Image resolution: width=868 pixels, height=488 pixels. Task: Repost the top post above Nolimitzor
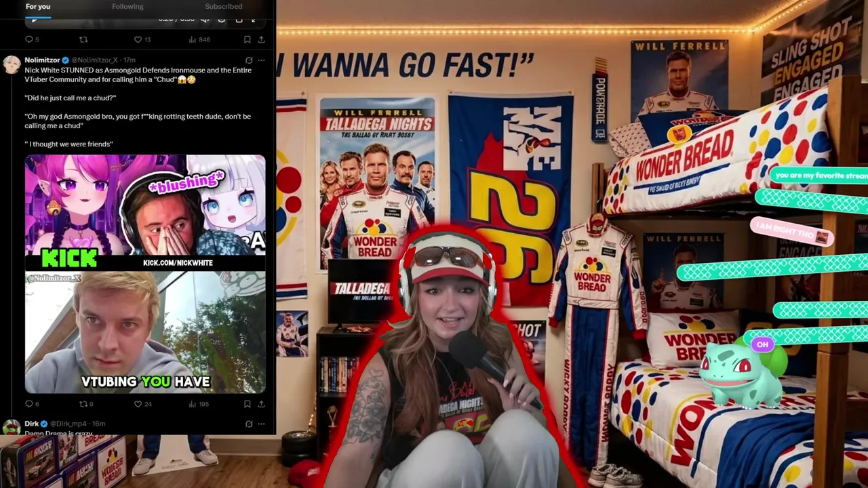(83, 40)
